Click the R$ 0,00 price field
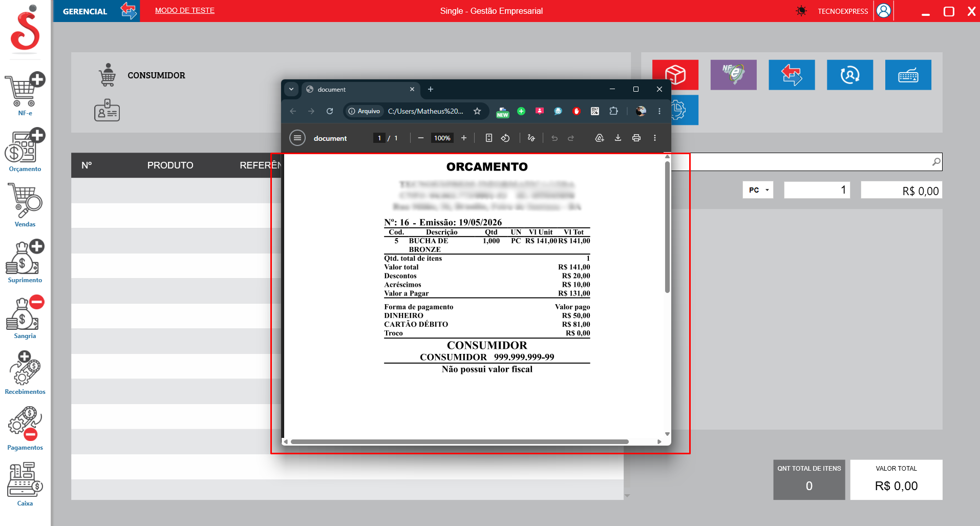Viewport: 980px width, 526px height. pyautogui.click(x=902, y=190)
